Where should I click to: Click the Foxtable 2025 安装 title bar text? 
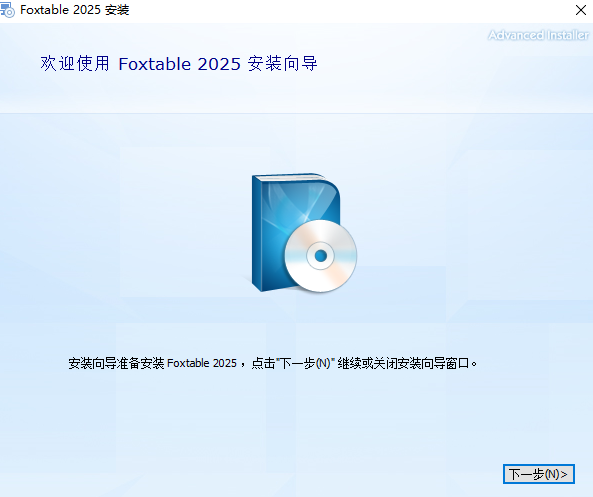[x=75, y=10]
